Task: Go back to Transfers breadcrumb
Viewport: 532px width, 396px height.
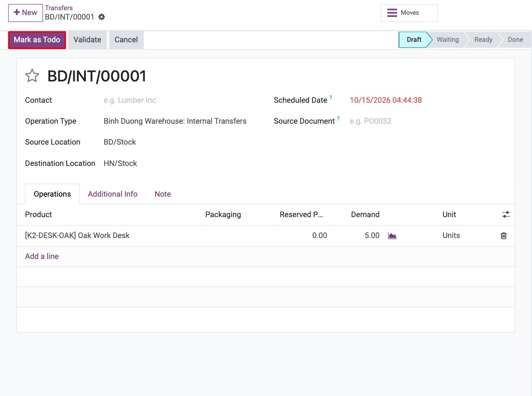Action: 59,8
